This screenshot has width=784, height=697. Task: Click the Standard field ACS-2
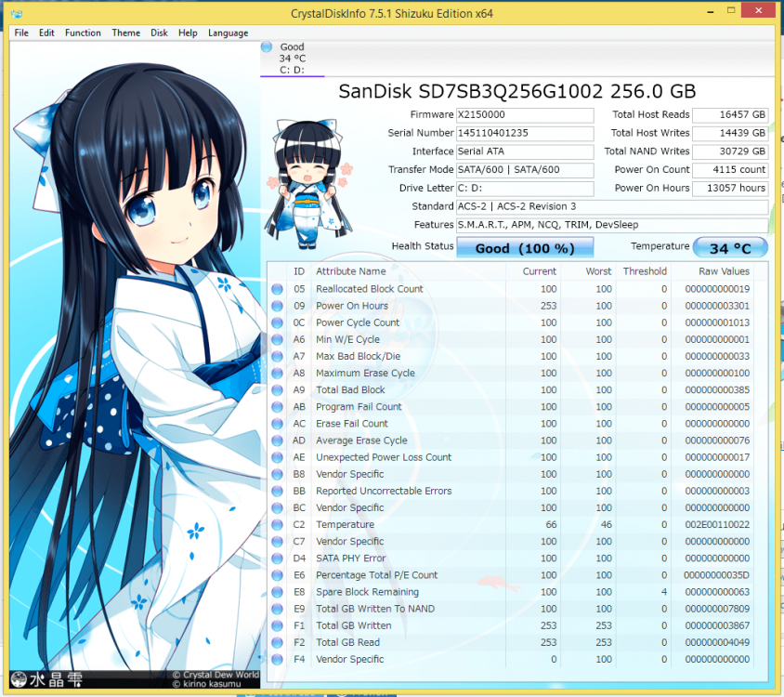[612, 206]
